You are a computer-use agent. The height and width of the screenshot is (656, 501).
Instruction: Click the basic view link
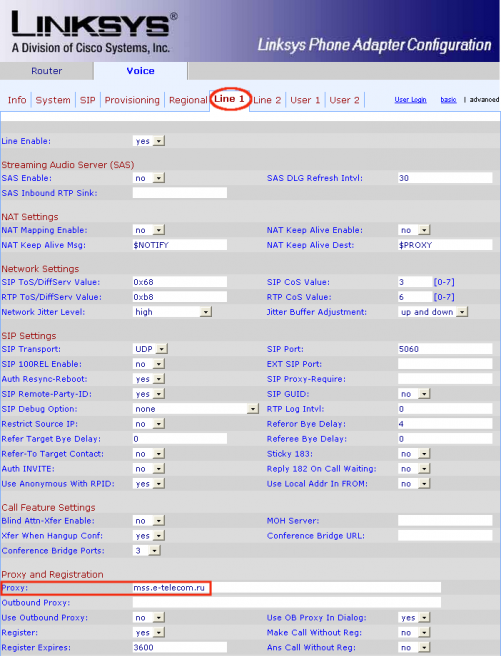(448, 100)
